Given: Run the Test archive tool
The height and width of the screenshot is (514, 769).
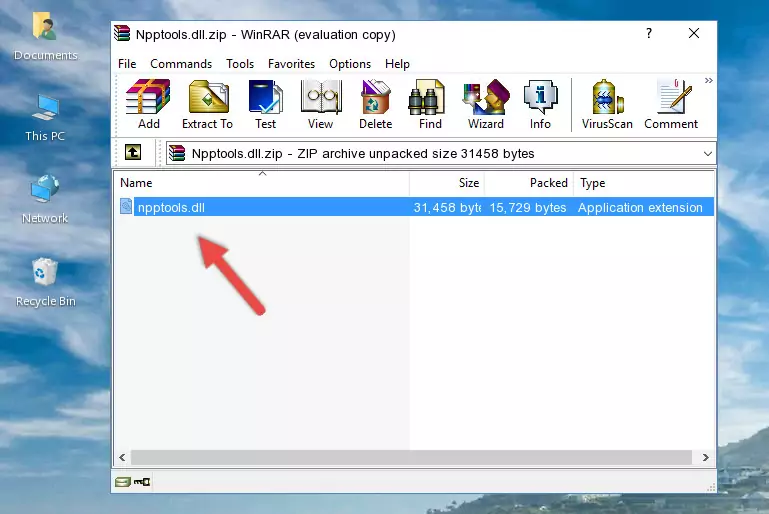Looking at the screenshot, I should coord(265,104).
